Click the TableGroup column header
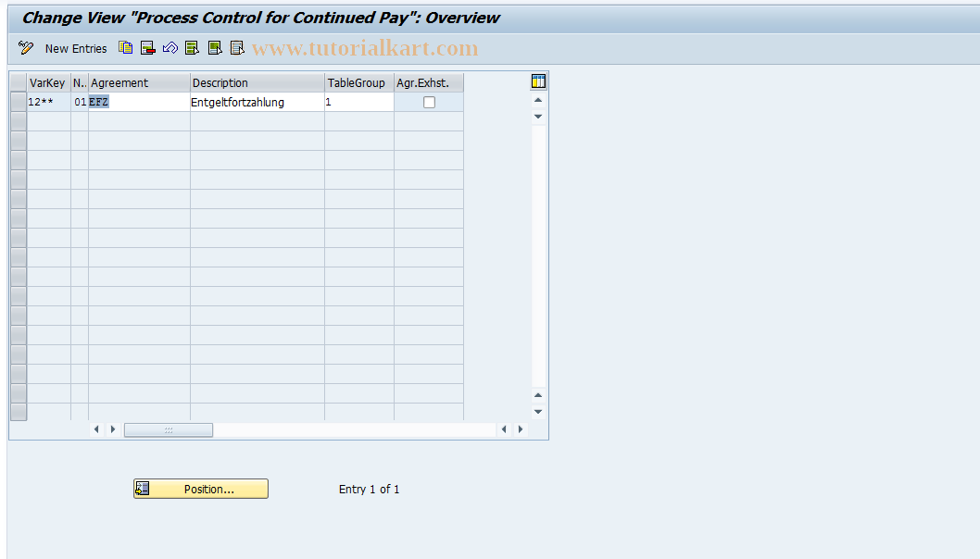This screenshot has width=980, height=559. pyautogui.click(x=358, y=82)
